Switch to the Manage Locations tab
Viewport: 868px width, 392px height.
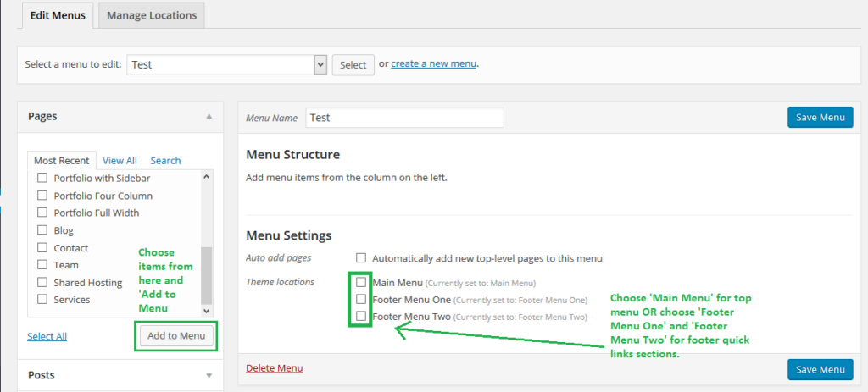pos(152,15)
